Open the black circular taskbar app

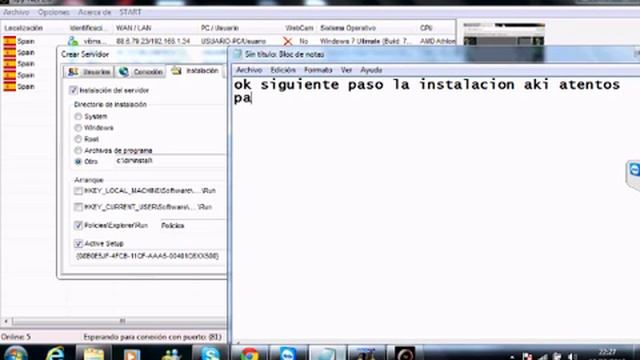[405, 353]
